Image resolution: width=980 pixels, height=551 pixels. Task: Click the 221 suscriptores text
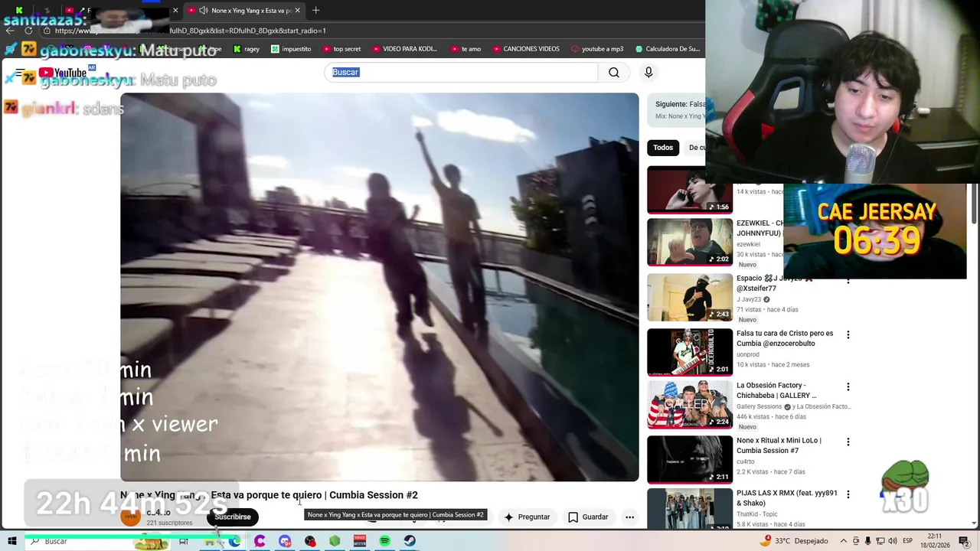[x=169, y=523]
